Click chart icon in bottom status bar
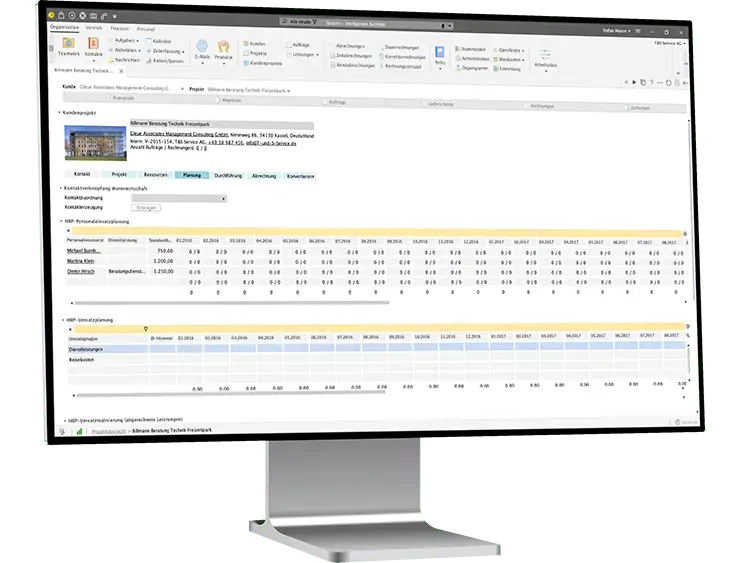 coord(79,431)
